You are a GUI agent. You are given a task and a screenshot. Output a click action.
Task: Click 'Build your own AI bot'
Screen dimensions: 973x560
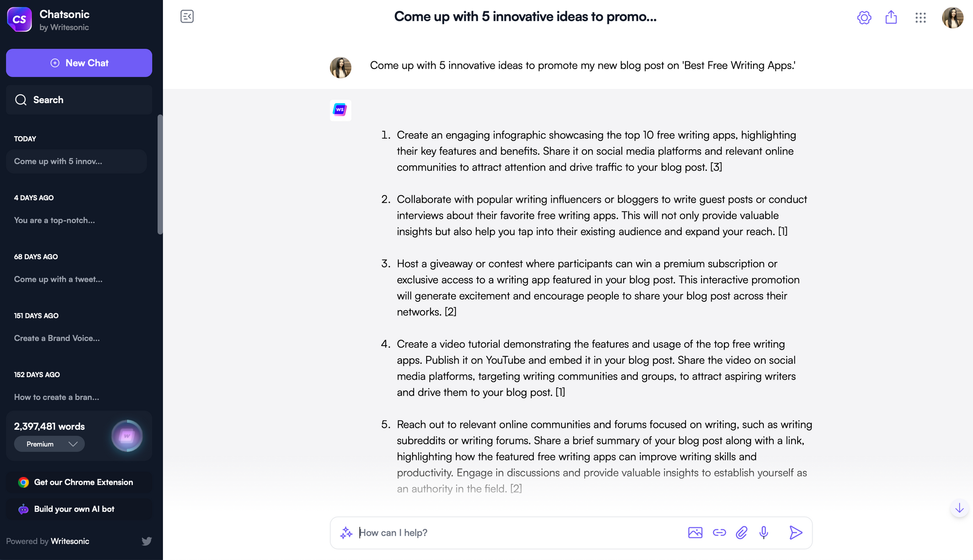coord(74,509)
